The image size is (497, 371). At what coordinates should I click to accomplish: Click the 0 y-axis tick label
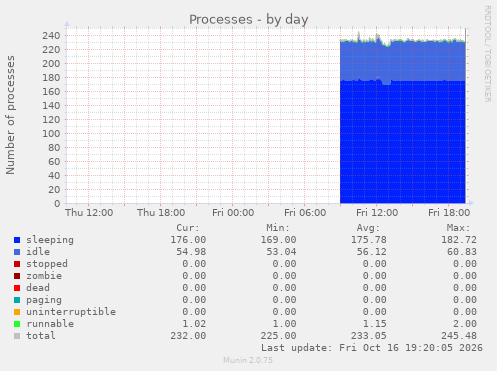coord(57,204)
